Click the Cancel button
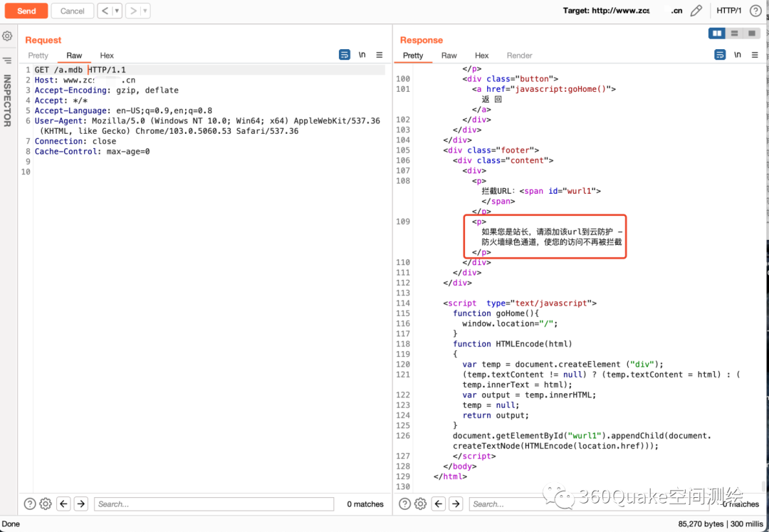Image resolution: width=769 pixels, height=532 pixels. click(x=72, y=11)
